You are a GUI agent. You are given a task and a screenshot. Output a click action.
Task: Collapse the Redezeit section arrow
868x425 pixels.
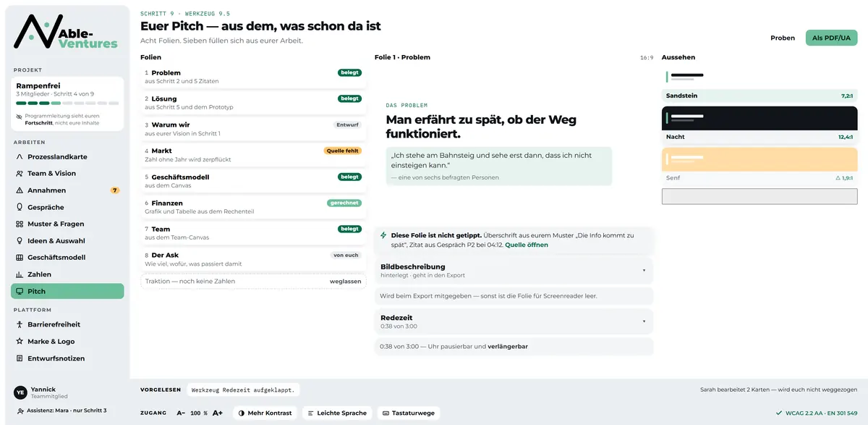point(644,321)
